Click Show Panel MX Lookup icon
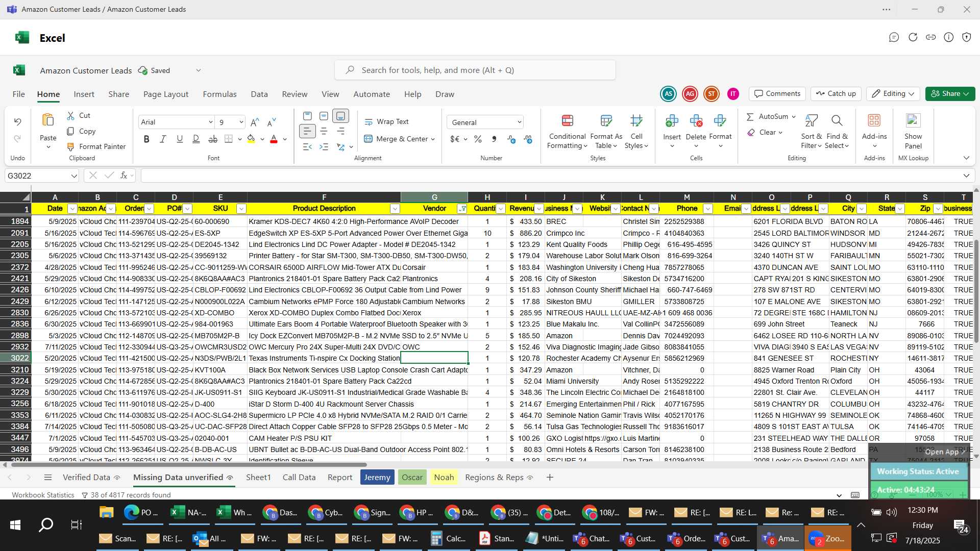980x551 pixels. tap(913, 120)
